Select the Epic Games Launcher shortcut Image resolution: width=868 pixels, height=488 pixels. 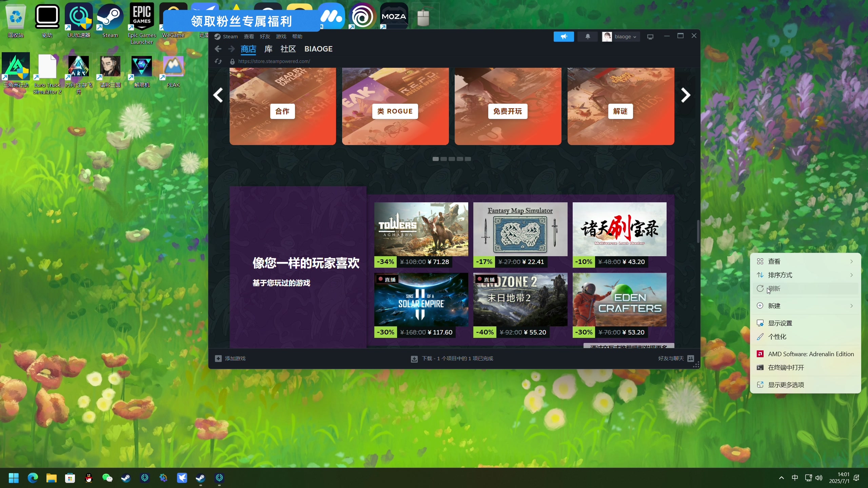[142, 24]
